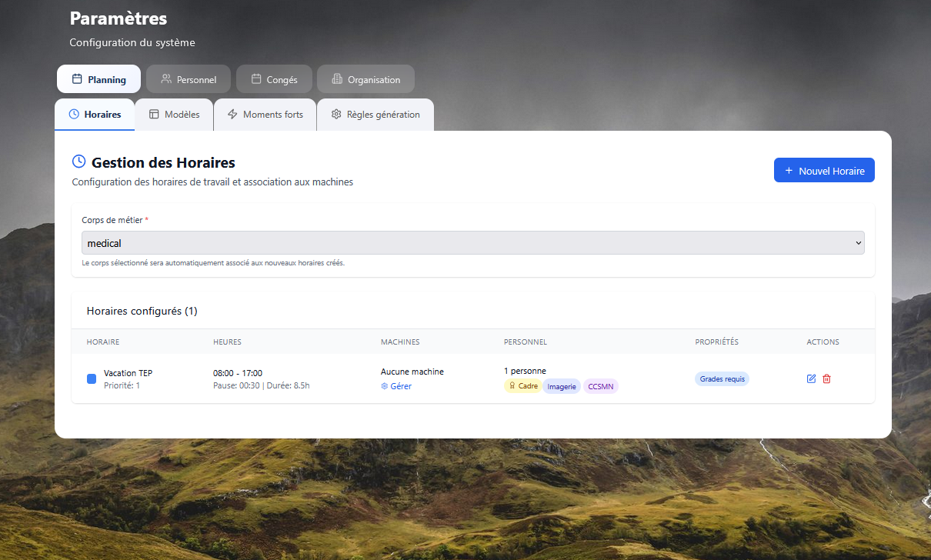Click the Priorité: 1 text
Image resolution: width=931 pixels, height=560 pixels.
click(122, 385)
